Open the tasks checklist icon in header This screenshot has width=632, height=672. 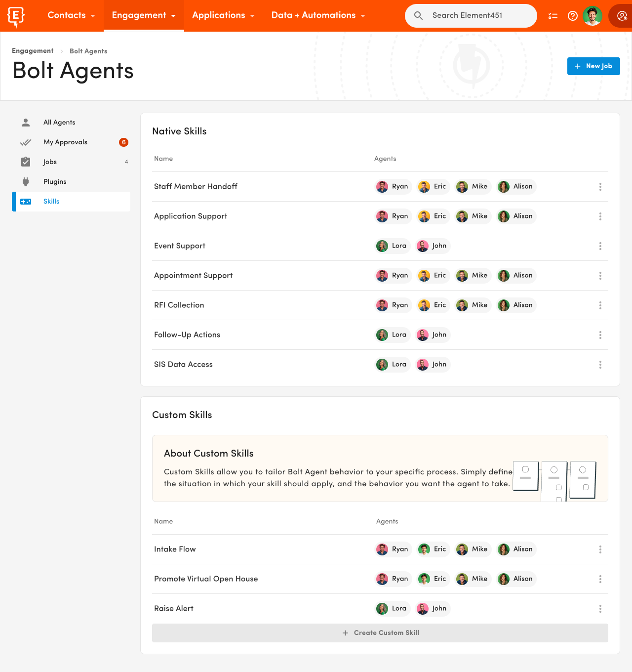(x=553, y=16)
